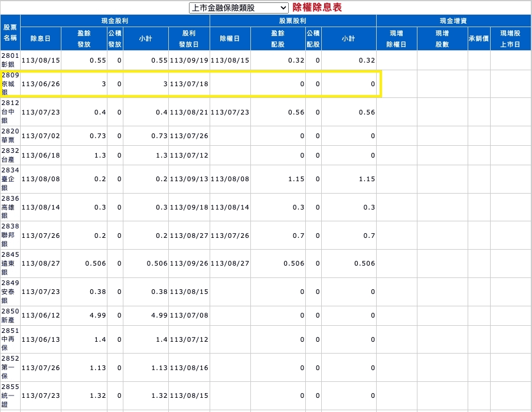Select stock 2849 安泰銀 name cell
Screen dimensions: 532x412
tap(10, 292)
